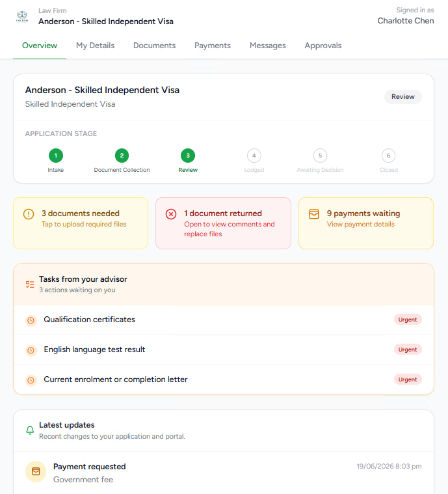
Task: Open the Qualification certificates task
Action: (x=224, y=320)
